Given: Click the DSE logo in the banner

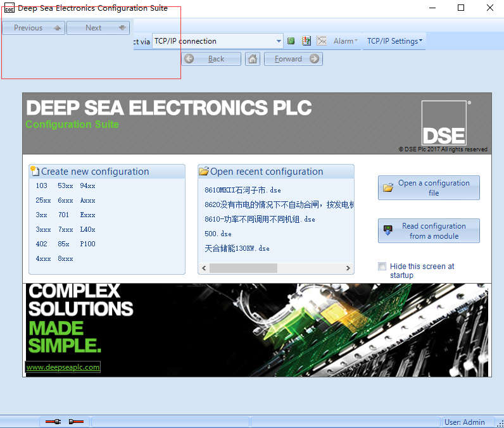Looking at the screenshot, I should [x=444, y=123].
